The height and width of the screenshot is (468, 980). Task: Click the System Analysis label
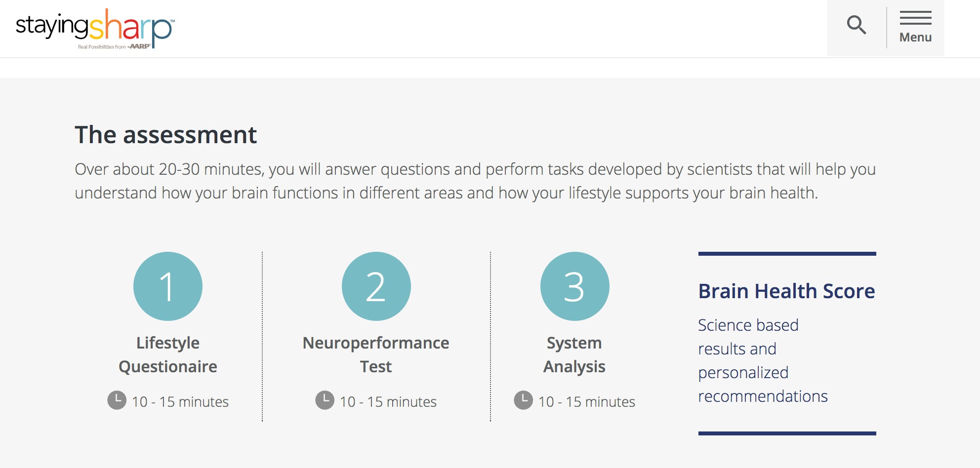tap(574, 354)
